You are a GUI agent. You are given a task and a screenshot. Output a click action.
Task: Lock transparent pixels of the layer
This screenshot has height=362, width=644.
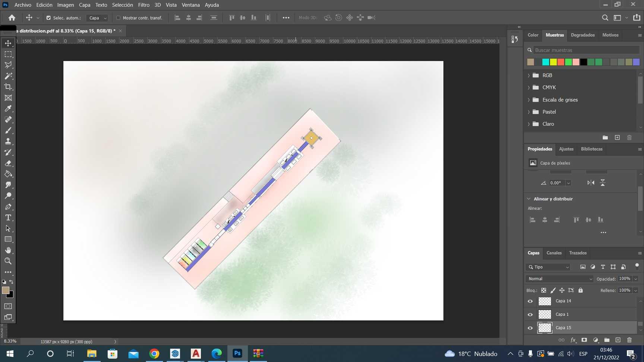pyautogui.click(x=544, y=290)
